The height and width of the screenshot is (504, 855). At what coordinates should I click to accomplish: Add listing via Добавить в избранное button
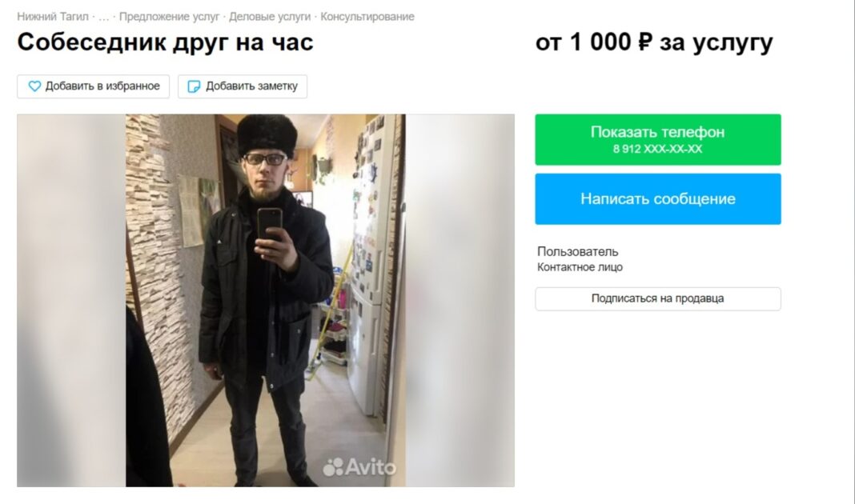pos(93,86)
